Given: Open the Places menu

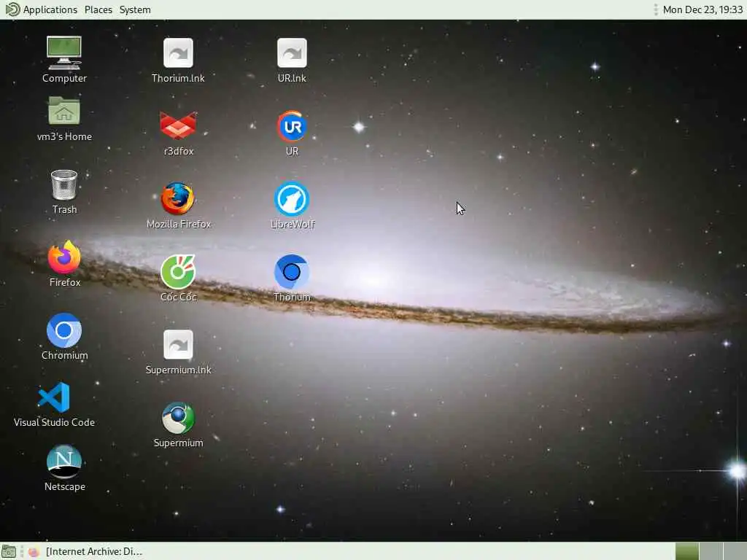Looking at the screenshot, I should coord(98,9).
